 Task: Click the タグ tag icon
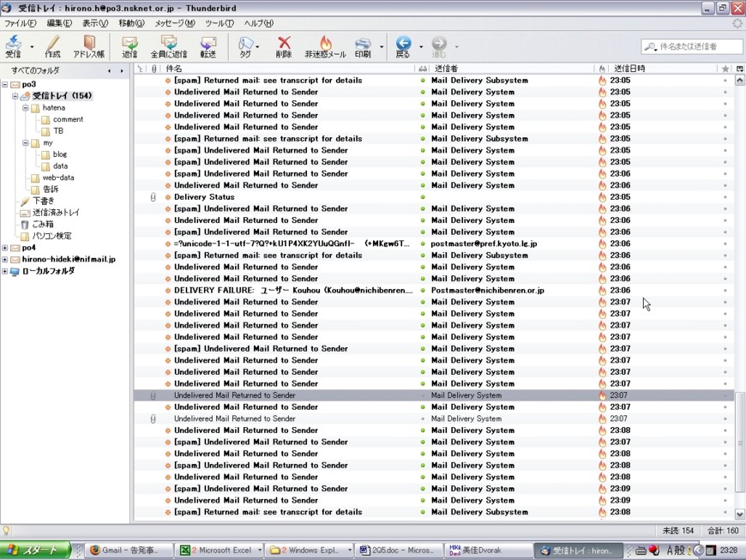tap(245, 46)
